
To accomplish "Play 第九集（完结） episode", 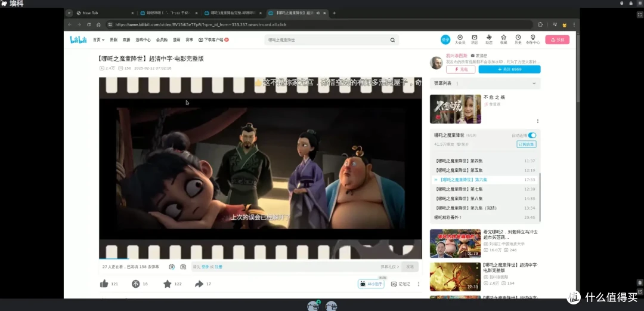I will point(485,208).
